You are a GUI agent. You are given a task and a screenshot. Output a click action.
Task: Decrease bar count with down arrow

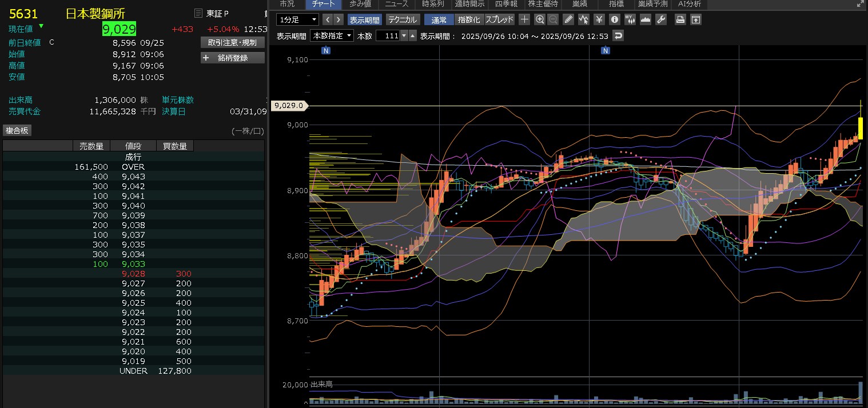point(404,36)
